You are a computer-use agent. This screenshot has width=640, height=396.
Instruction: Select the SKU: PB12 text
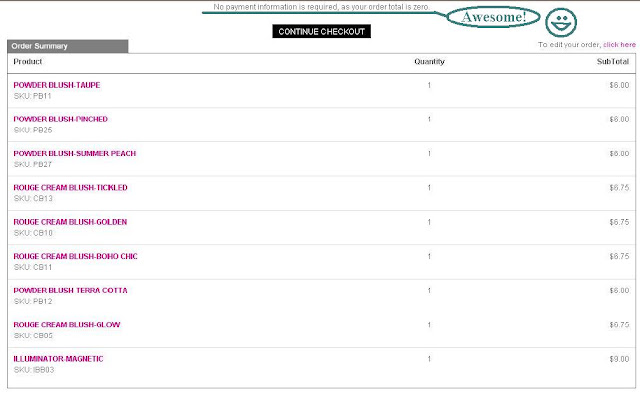click(x=33, y=301)
